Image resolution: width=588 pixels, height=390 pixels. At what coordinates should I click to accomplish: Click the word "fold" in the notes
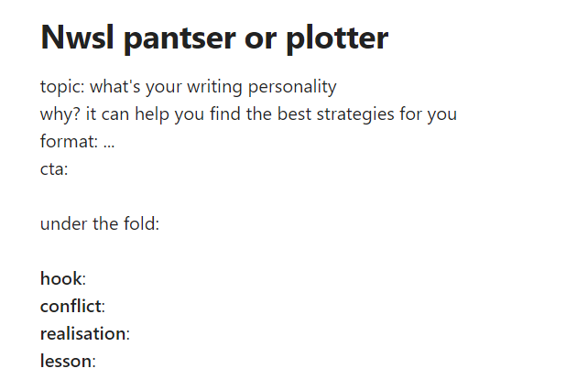pos(139,224)
